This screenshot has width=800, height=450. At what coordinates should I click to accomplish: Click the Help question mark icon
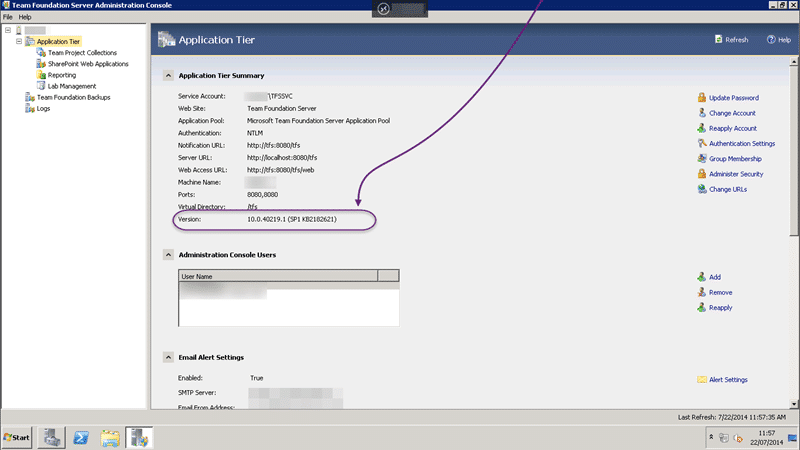tap(771, 39)
